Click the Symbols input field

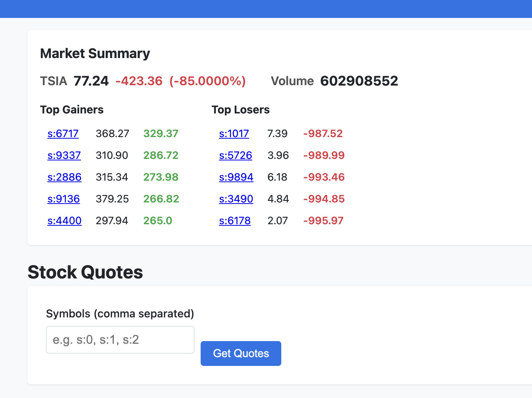pos(120,340)
